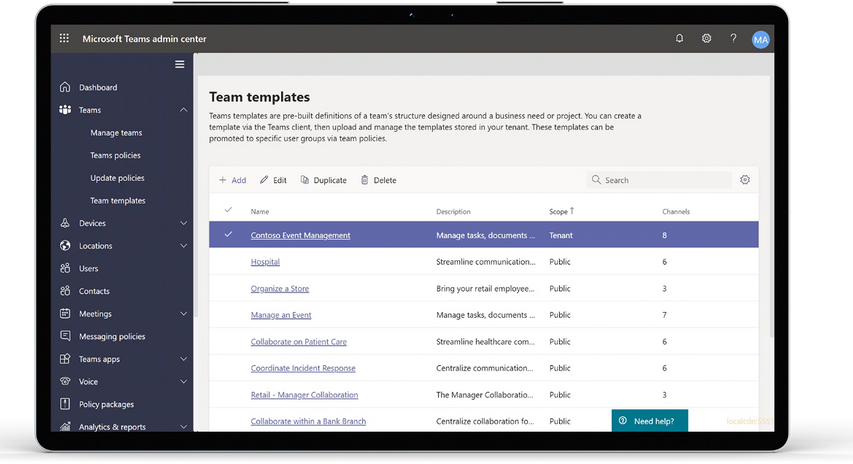Open Users page in sidebar
This screenshot has width=853, height=464.
89,269
